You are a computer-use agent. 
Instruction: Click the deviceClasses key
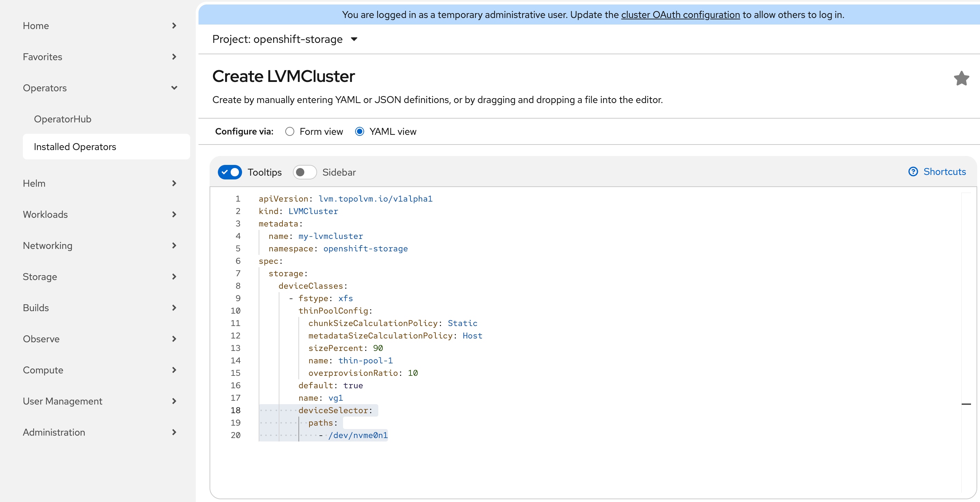[x=311, y=286]
